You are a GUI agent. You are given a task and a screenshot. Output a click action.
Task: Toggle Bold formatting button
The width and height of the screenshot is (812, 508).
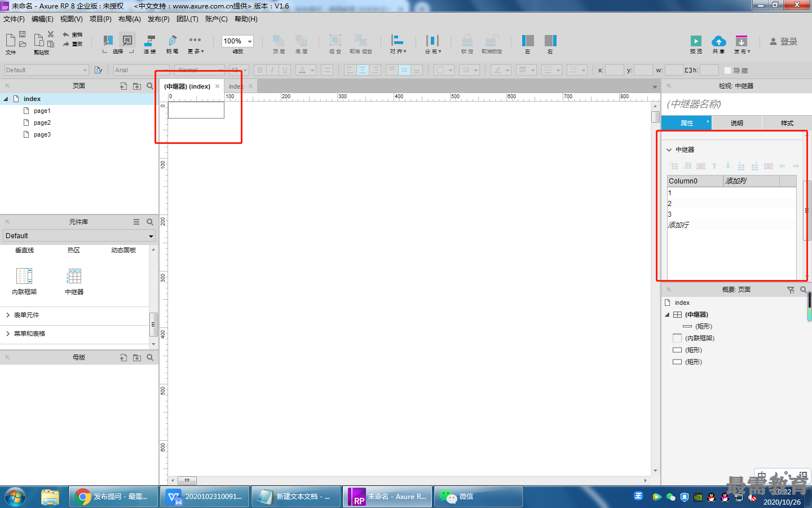pyautogui.click(x=260, y=70)
